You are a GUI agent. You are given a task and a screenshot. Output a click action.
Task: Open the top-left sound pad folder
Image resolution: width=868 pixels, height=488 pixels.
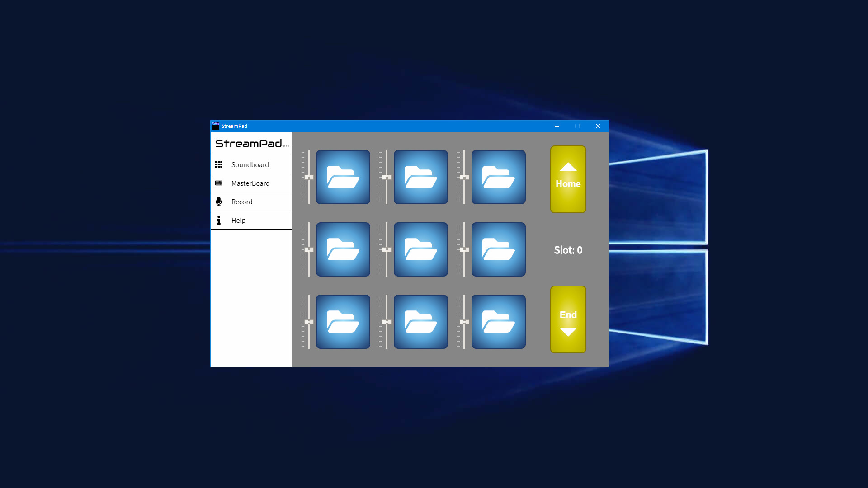pyautogui.click(x=343, y=177)
